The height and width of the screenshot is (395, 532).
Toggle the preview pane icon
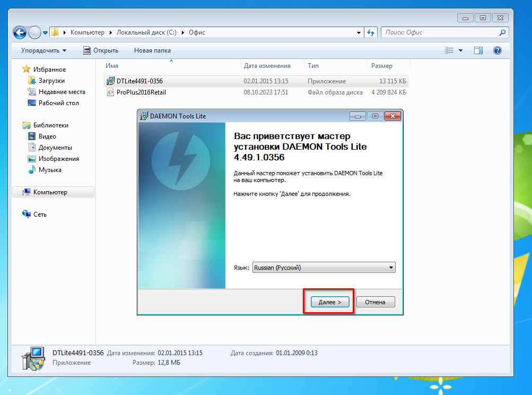click(478, 50)
